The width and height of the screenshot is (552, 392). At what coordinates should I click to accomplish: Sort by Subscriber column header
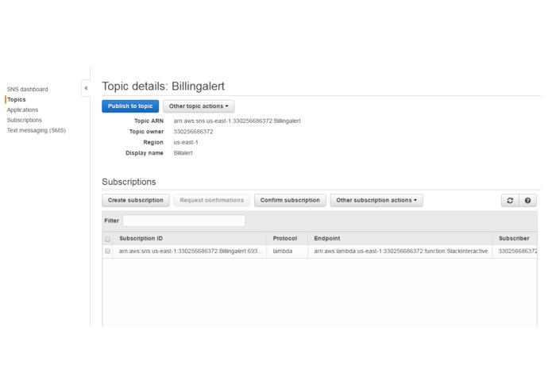514,238
